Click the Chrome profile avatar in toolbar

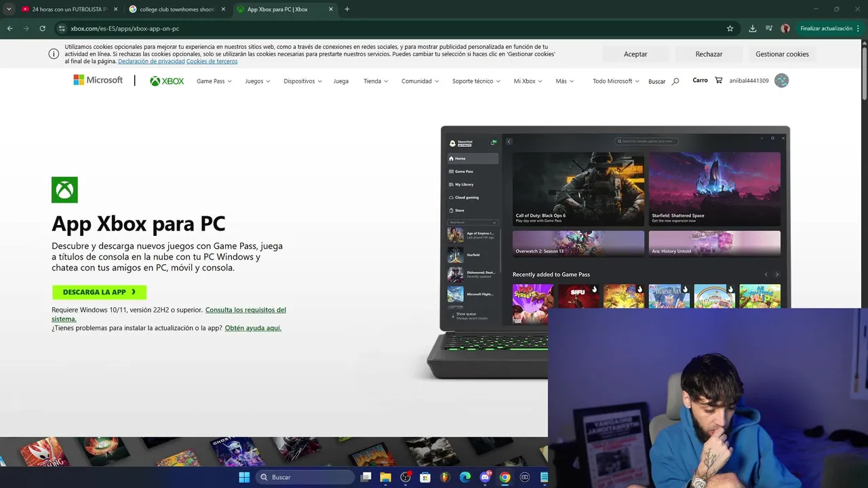click(x=785, y=28)
